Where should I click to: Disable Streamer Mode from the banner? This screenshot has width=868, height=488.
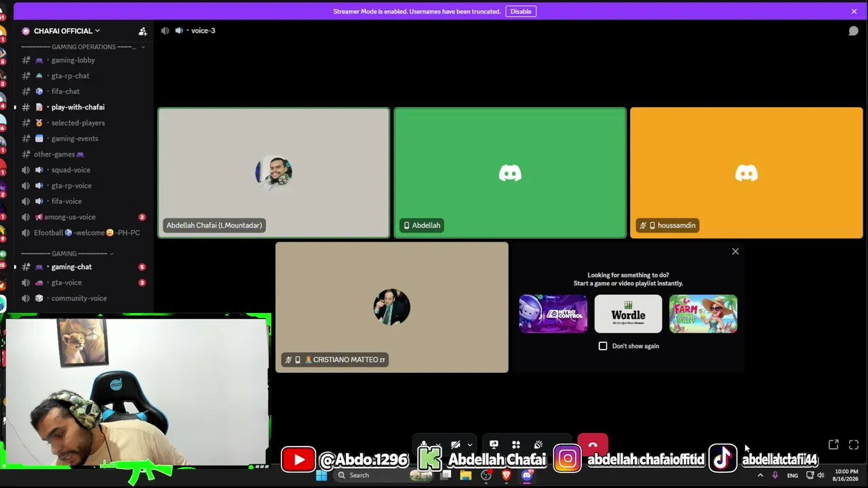coord(521,12)
